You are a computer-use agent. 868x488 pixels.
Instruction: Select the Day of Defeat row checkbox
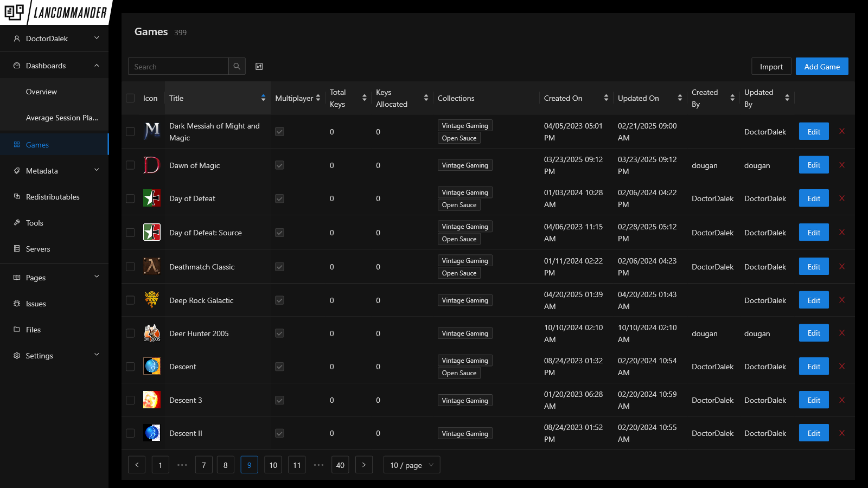130,198
